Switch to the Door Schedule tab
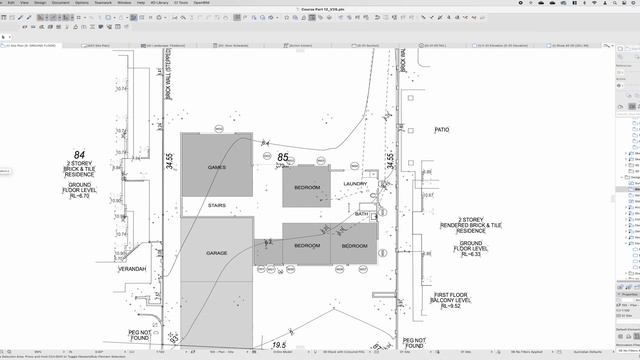640x360 pixels. click(x=231, y=45)
